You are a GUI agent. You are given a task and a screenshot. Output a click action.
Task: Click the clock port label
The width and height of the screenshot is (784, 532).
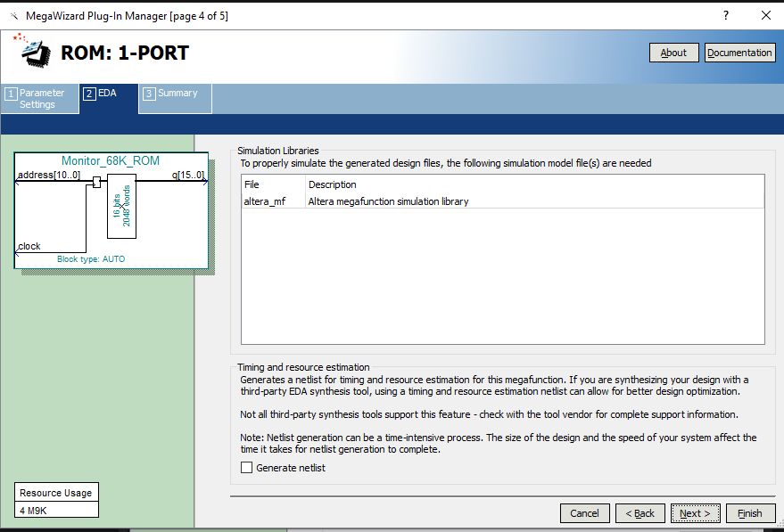tap(29, 246)
